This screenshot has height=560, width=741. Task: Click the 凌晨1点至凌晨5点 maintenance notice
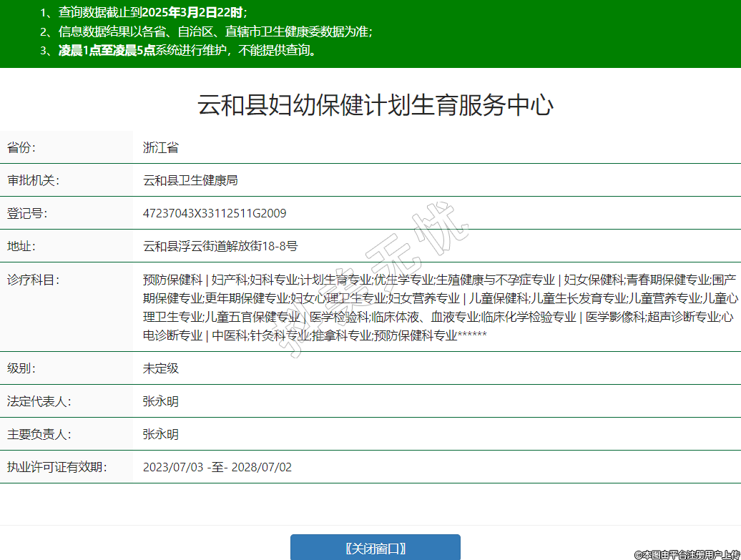[x=107, y=51]
